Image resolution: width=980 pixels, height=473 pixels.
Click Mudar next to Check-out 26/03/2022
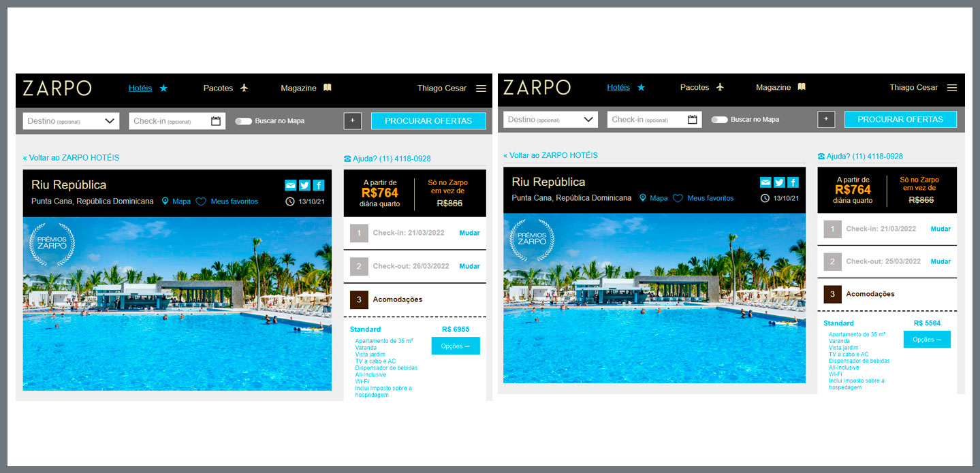(x=469, y=266)
